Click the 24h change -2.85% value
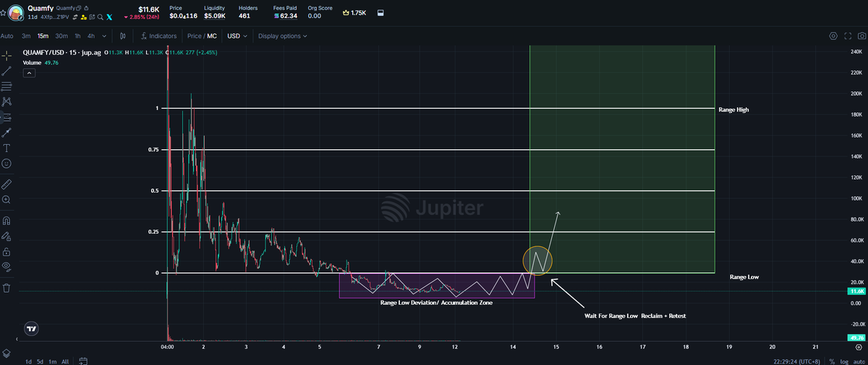Screen dimensions: 868x365 pyautogui.click(x=141, y=17)
